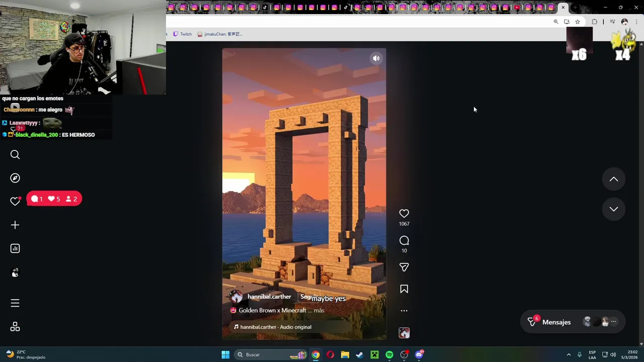Open the dashboard chart icon
644x362 pixels.
(15, 248)
